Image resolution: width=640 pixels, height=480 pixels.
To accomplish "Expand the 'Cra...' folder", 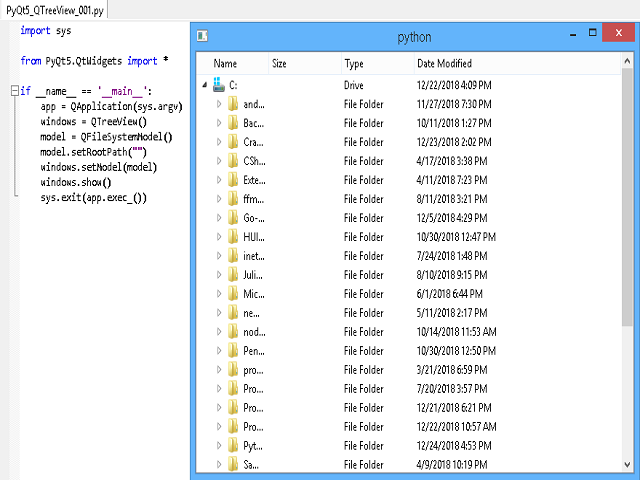I will [219, 142].
